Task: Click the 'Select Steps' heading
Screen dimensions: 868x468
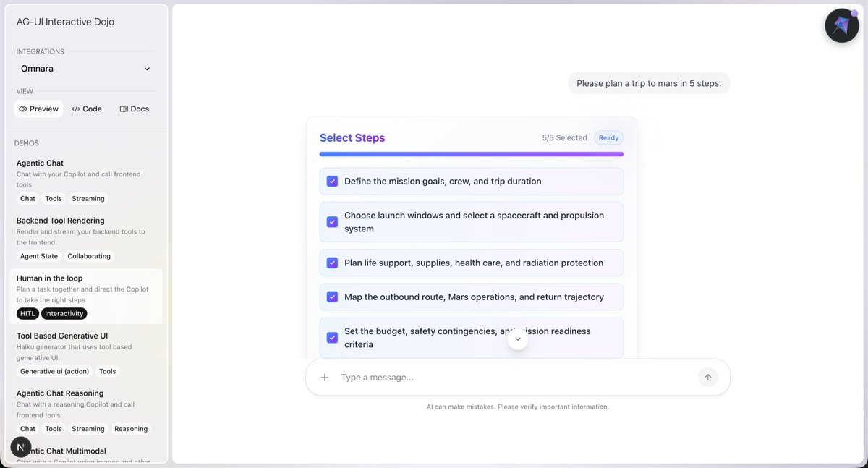Action: tap(352, 138)
